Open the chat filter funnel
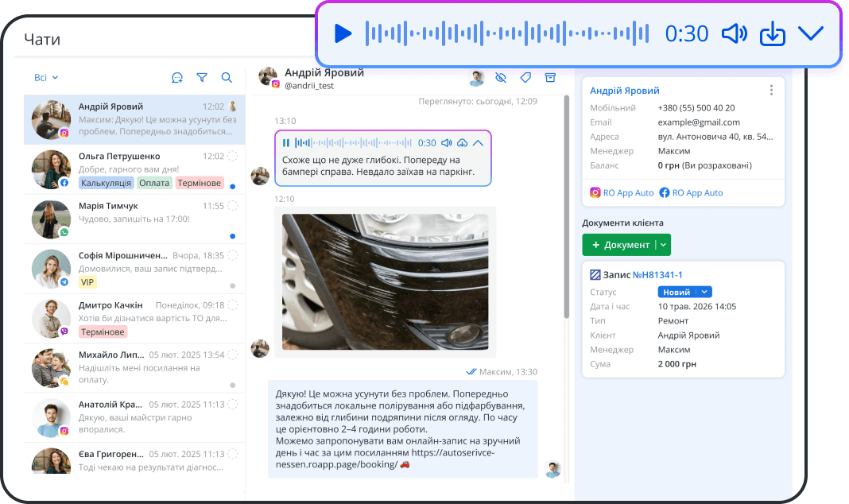 click(x=202, y=77)
